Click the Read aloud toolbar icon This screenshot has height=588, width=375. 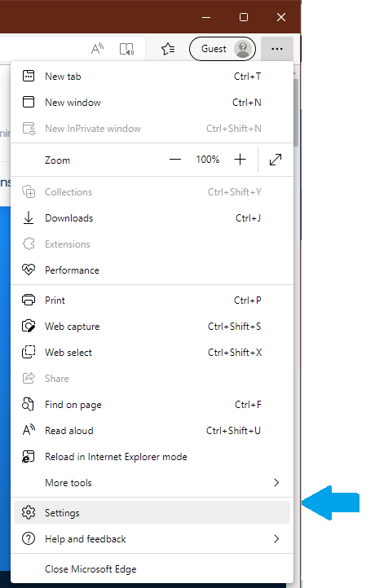coord(97,49)
